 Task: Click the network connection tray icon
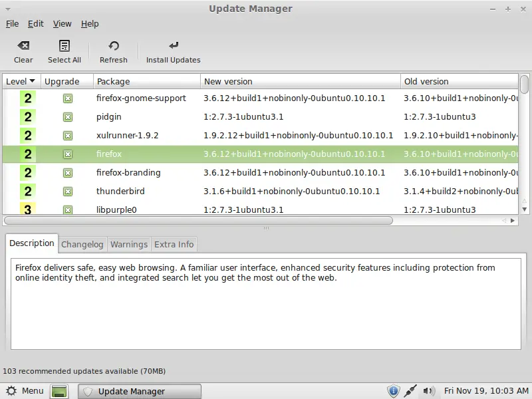pos(410,391)
